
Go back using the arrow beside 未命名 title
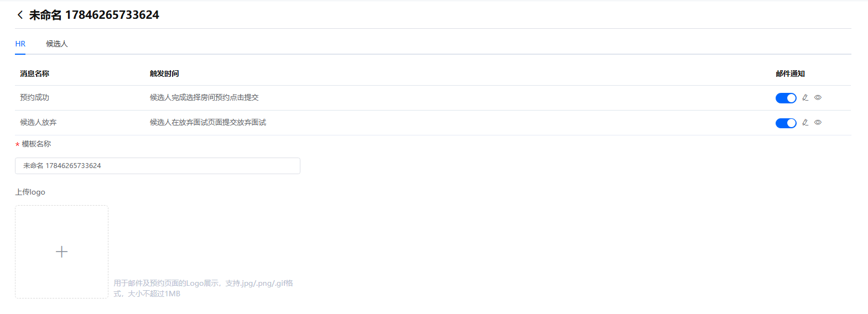pyautogui.click(x=20, y=15)
